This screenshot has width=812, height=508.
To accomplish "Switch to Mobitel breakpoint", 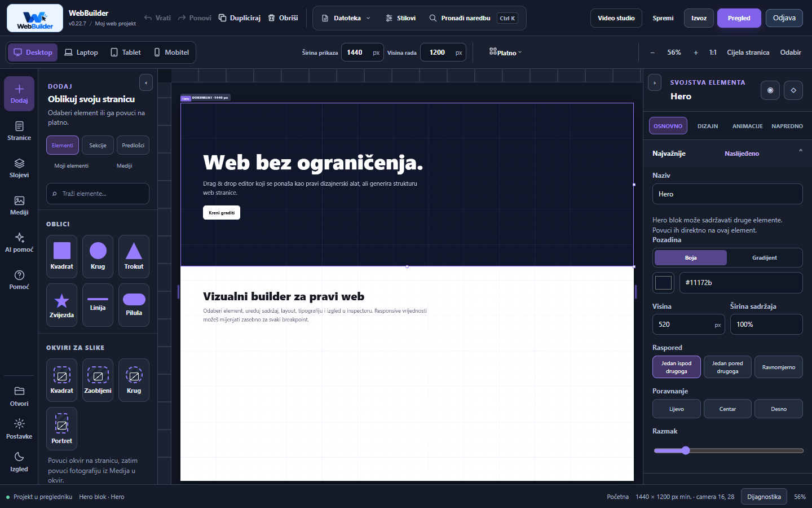I will [x=171, y=52].
